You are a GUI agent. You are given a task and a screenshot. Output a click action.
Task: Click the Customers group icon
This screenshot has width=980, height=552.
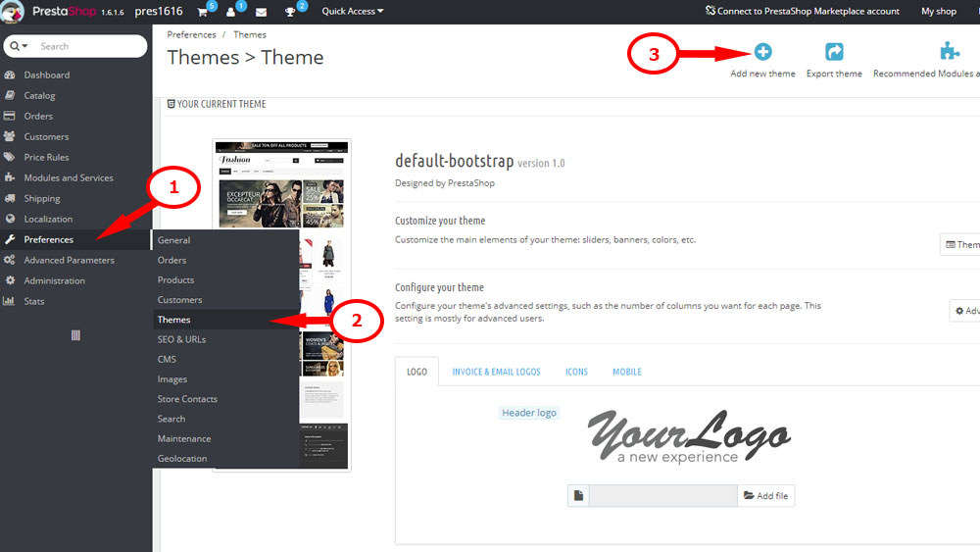[10, 137]
